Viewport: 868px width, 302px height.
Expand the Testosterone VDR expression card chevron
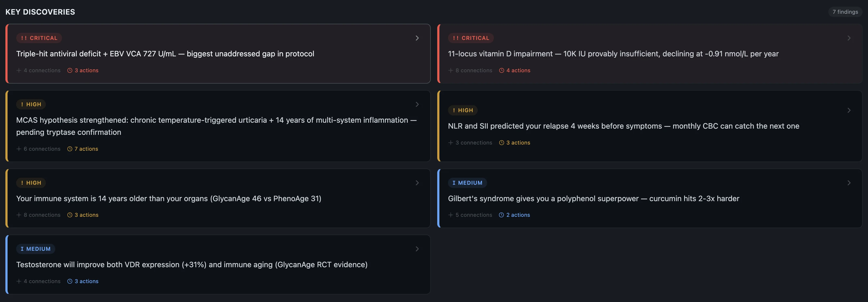click(417, 249)
